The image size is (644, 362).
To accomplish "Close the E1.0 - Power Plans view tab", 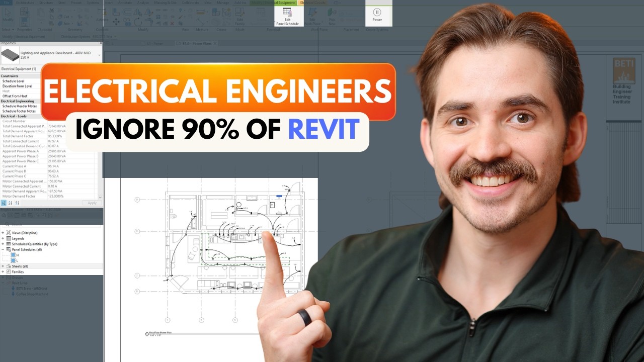I will [214, 43].
